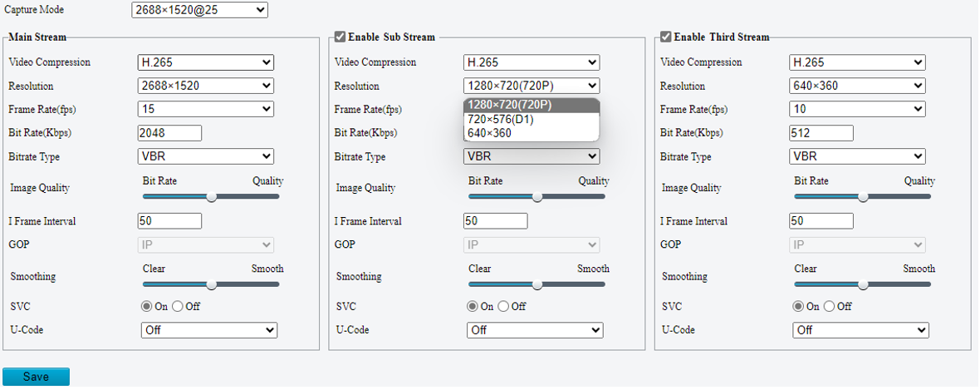The width and height of the screenshot is (980, 390).
Task: Open Main Stream Frame Rate dropdown
Action: tap(205, 109)
